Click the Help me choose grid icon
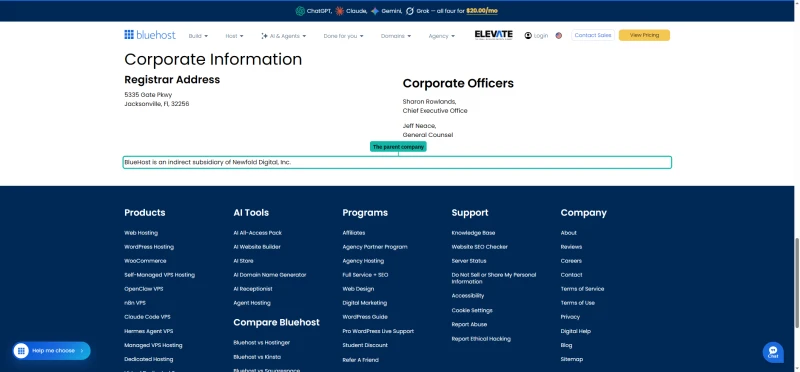The image size is (800, 372). click(21, 351)
